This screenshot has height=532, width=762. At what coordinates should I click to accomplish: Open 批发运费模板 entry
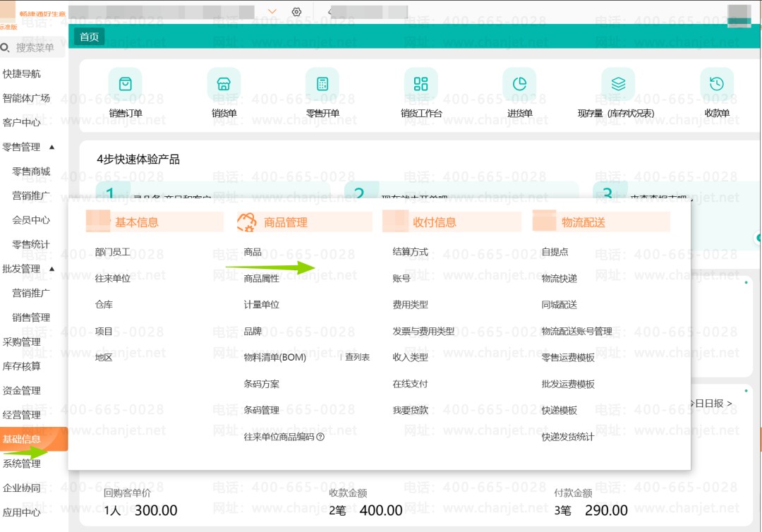click(x=568, y=384)
